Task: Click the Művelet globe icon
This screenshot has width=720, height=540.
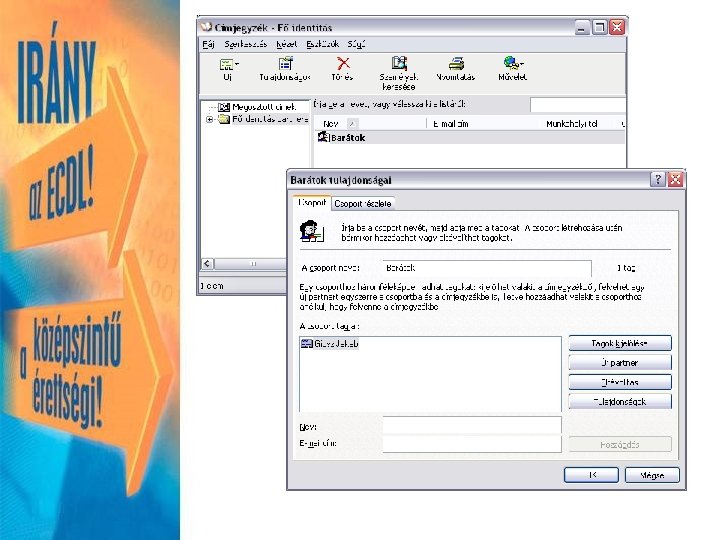Action: [511, 63]
